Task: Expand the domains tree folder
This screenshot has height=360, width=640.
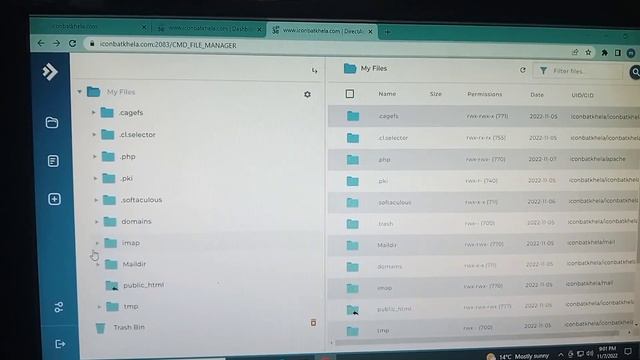Action: tap(97, 221)
